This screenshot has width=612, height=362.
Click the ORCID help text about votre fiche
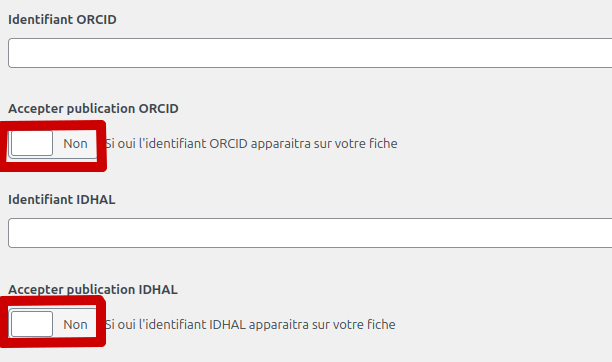pyautogui.click(x=252, y=144)
